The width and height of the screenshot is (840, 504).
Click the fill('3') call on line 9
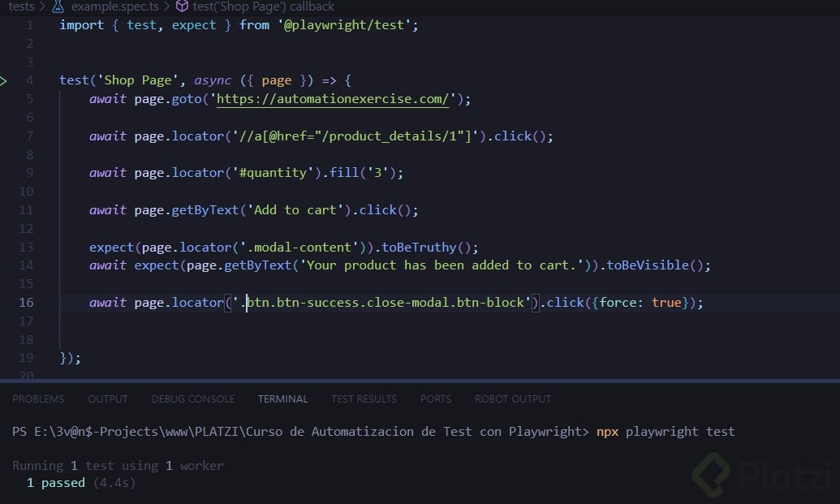(362, 173)
